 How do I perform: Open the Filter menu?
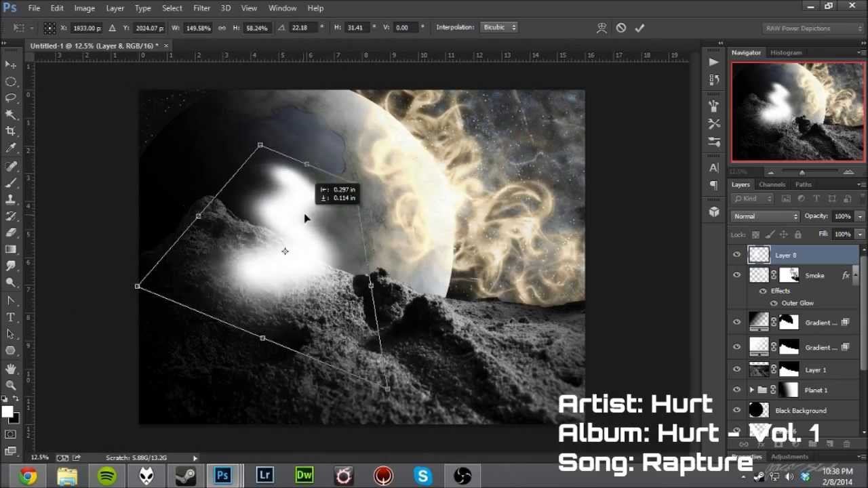click(201, 8)
